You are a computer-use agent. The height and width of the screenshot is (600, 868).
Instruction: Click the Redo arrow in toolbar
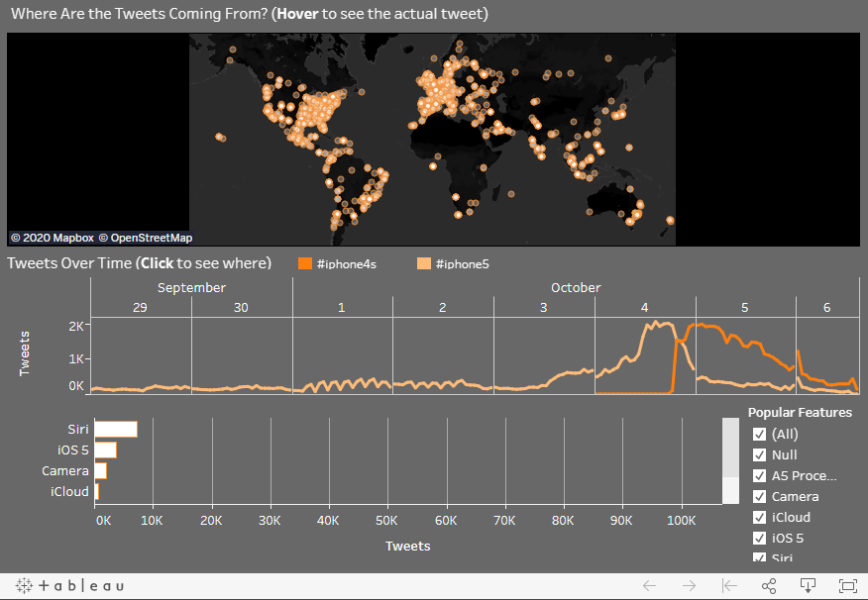coord(690,586)
